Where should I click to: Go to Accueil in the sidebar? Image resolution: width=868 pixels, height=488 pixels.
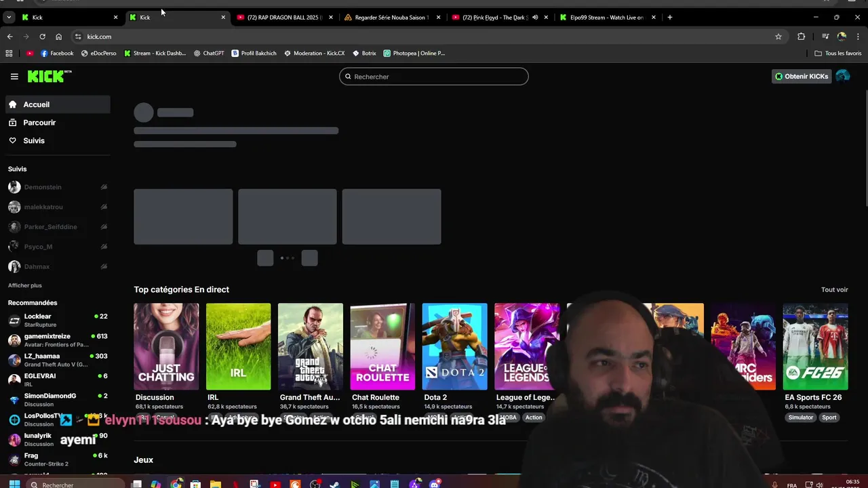(x=58, y=104)
